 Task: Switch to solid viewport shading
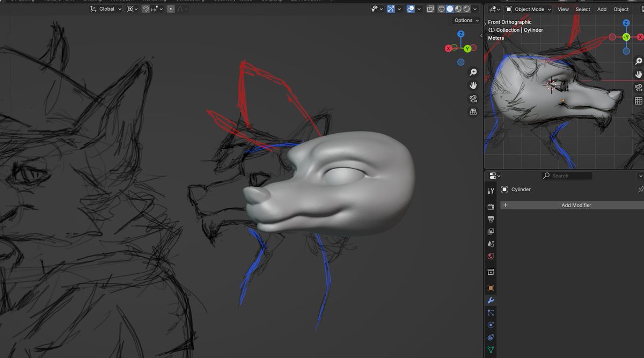450,9
